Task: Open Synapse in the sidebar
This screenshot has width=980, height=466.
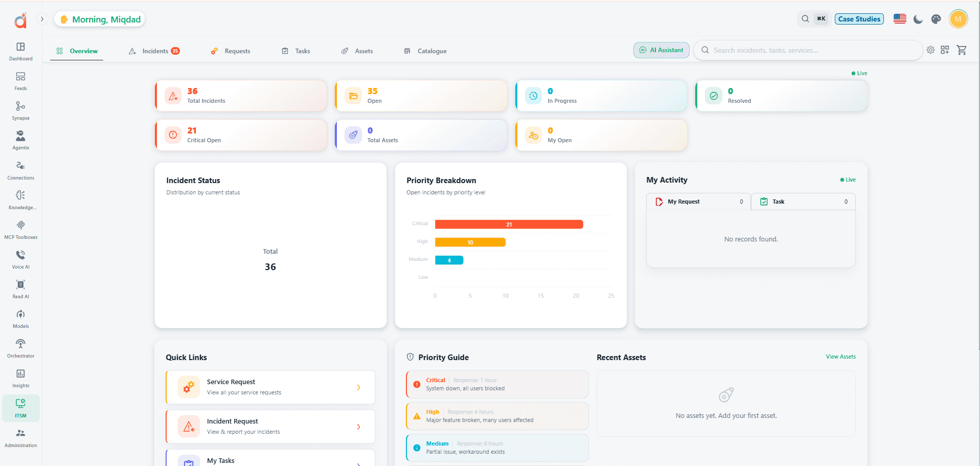Action: point(20,110)
